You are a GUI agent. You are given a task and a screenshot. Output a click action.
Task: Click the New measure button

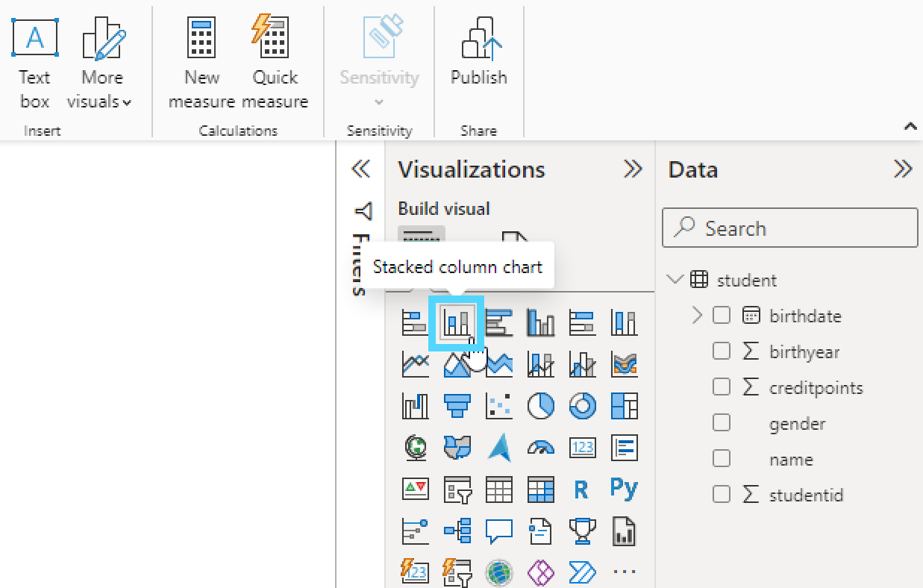(x=201, y=66)
